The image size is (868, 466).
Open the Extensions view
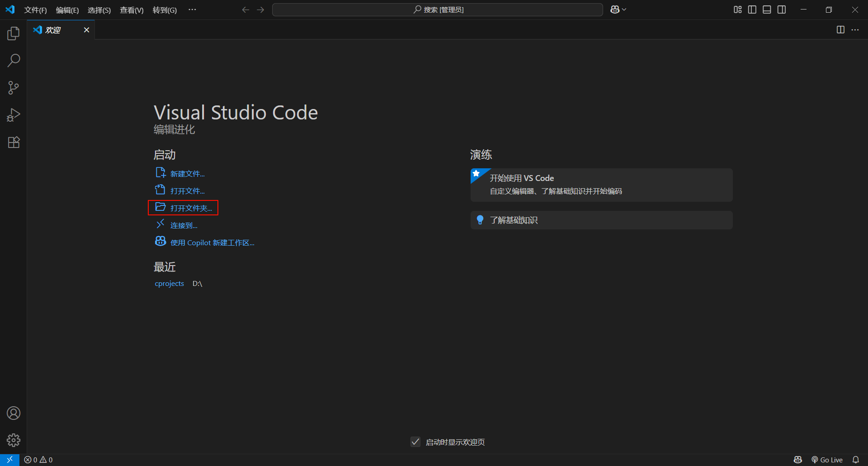(14, 143)
